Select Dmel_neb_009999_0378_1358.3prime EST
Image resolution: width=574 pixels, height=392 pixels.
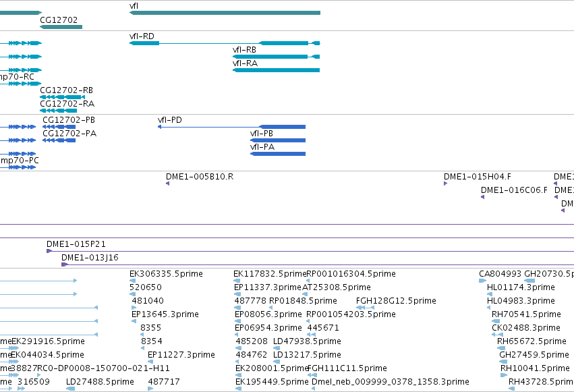tap(314, 389)
